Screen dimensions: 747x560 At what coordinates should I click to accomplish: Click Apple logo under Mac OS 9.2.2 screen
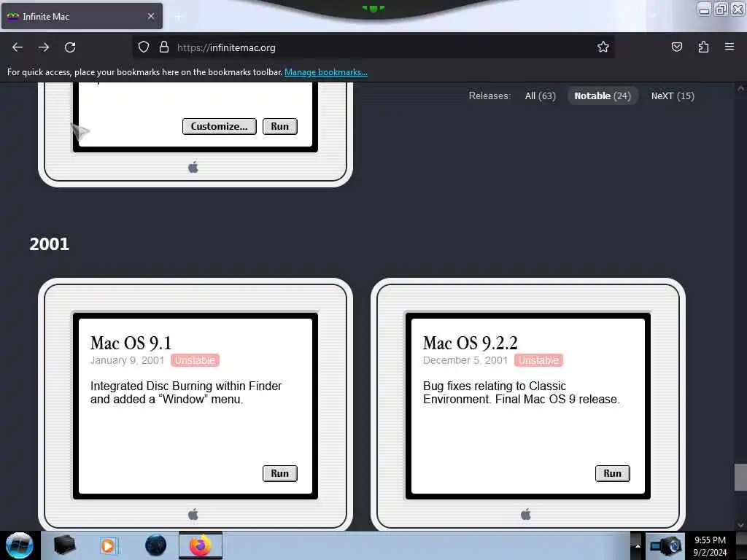526,514
